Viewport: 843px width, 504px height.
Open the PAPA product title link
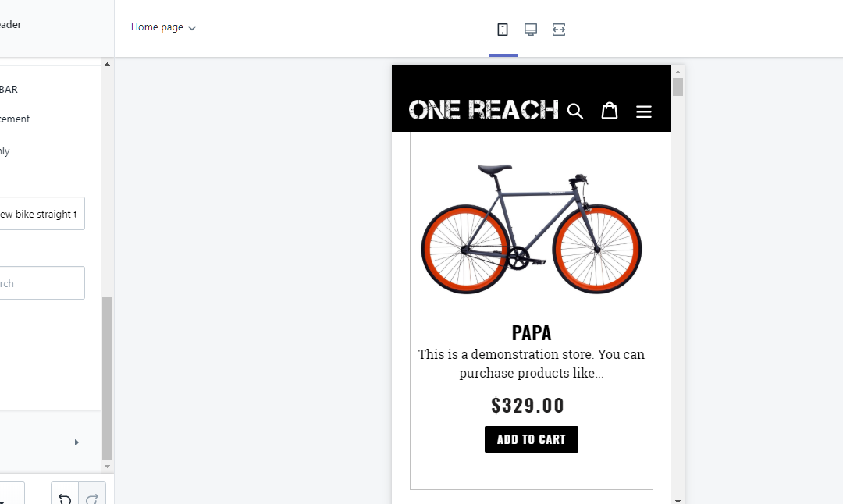(x=532, y=333)
